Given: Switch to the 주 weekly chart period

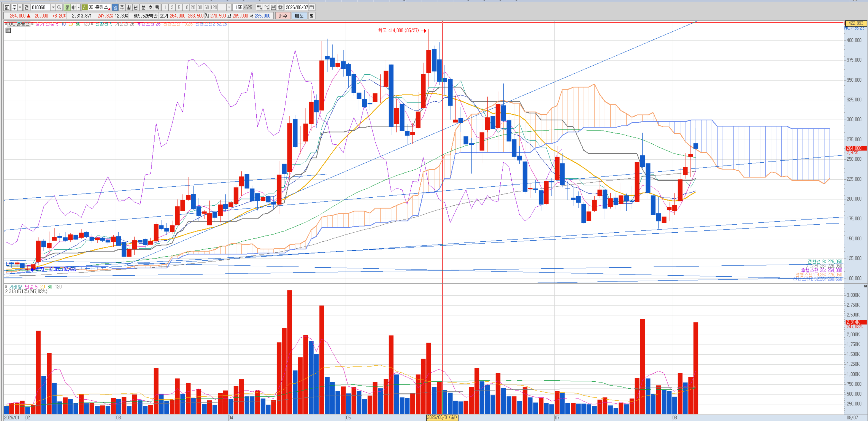Looking at the screenshot, I should (122, 7).
